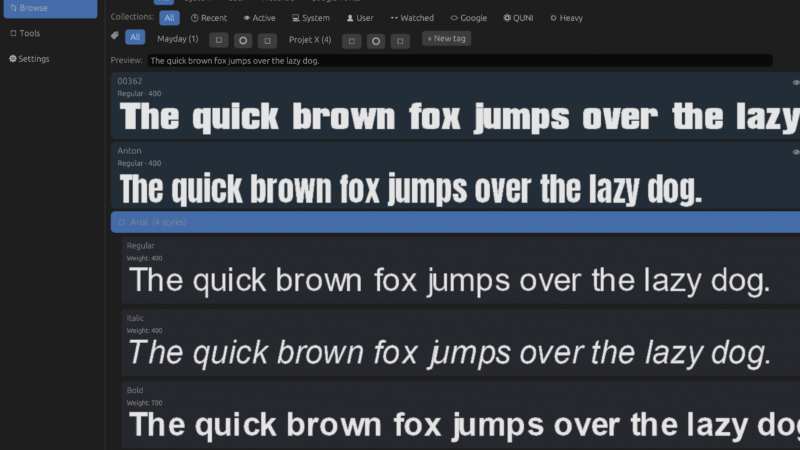Click the circle button beside Mayday tag

pyautogui.click(x=243, y=40)
